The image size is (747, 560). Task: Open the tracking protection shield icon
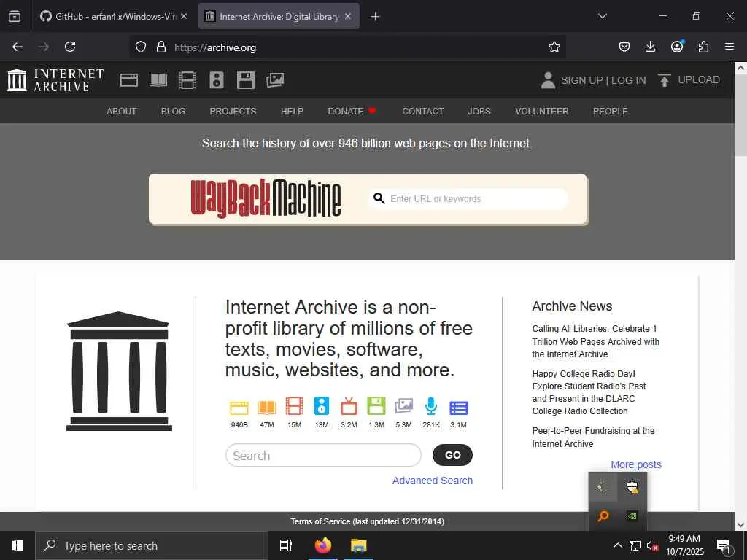141,47
